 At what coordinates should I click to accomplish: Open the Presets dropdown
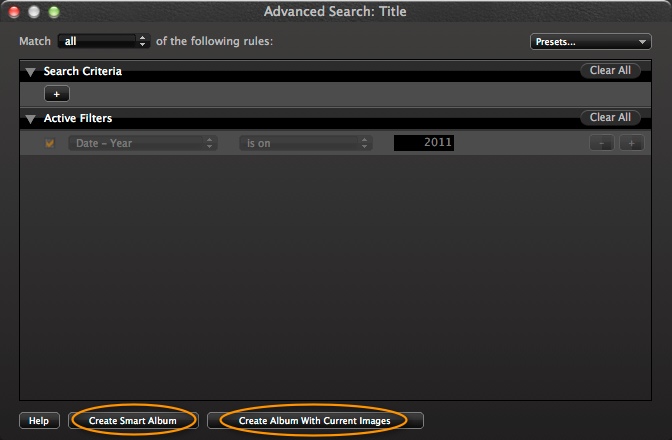[591, 42]
